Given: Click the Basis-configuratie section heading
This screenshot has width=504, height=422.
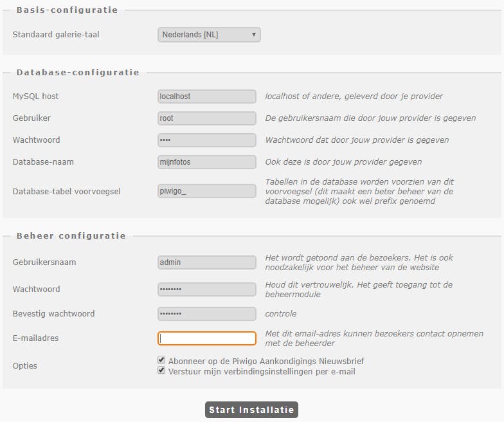Looking at the screenshot, I should [x=67, y=10].
